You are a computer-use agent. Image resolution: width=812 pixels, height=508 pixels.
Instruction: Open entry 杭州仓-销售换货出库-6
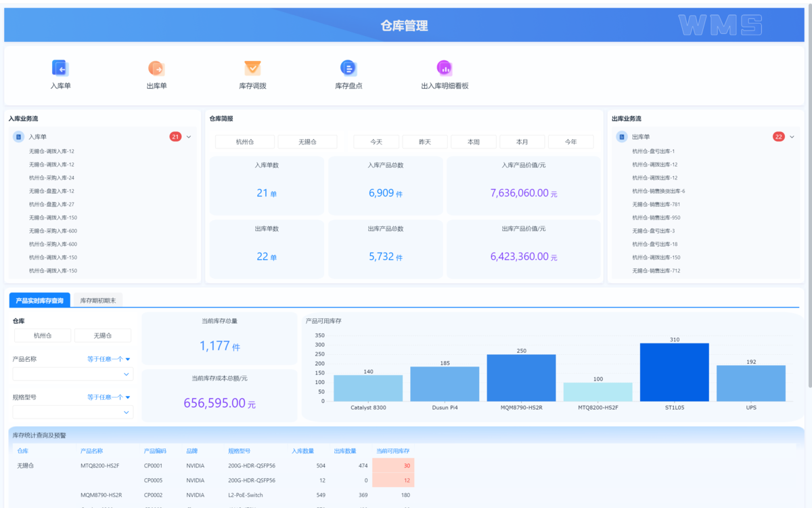click(658, 191)
